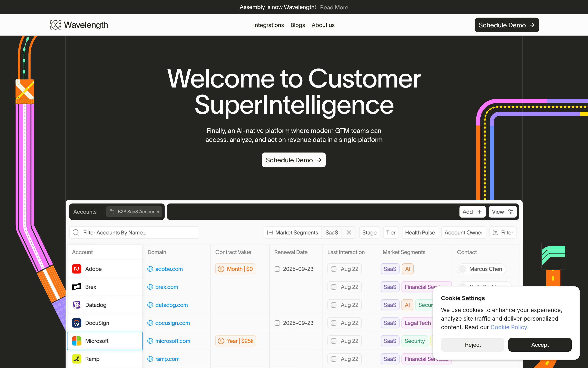Click the Brex logo icon
The image size is (588, 368).
coord(77,287)
